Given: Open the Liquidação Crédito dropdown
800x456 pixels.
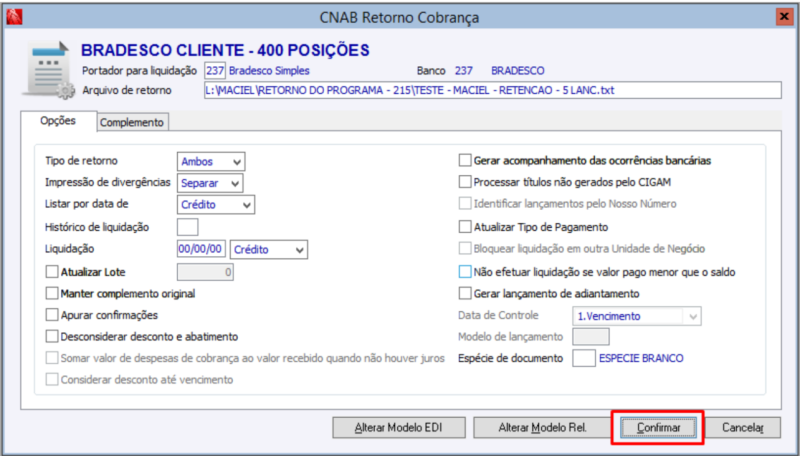Looking at the screenshot, I should click(x=269, y=249).
